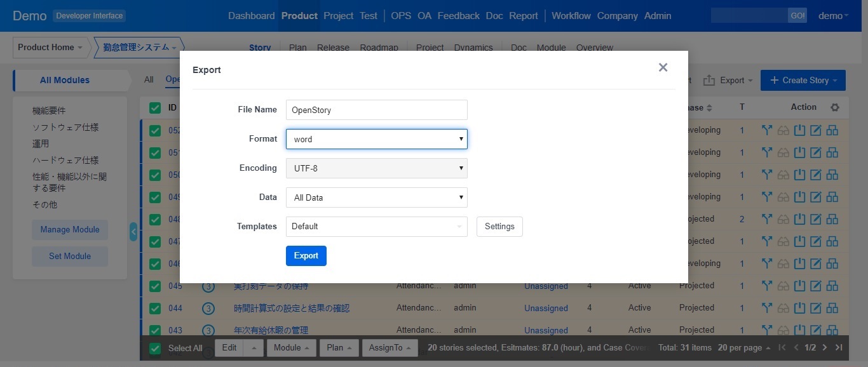This screenshot has width=868, height=367.
Task: Click the gear icon in the Action column header
Action: tap(835, 107)
